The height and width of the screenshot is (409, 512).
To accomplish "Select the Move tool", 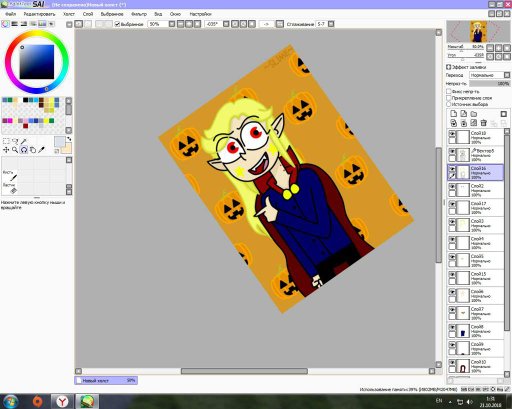I will (6, 150).
